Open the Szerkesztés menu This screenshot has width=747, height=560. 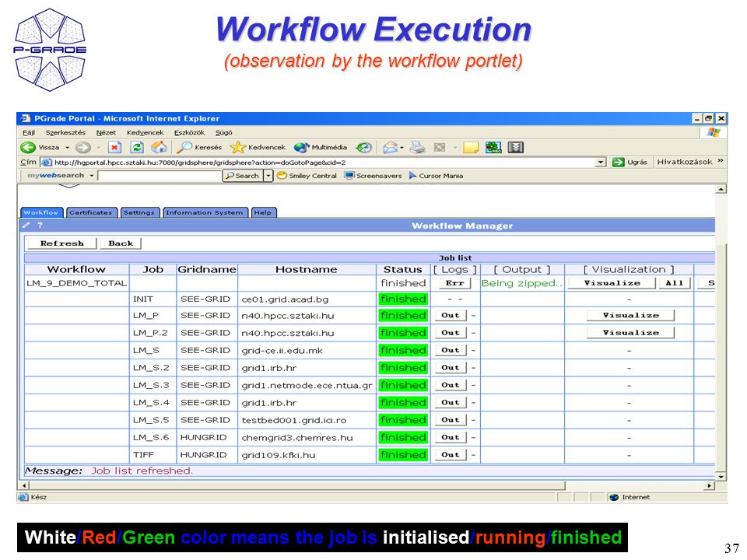pos(65,132)
